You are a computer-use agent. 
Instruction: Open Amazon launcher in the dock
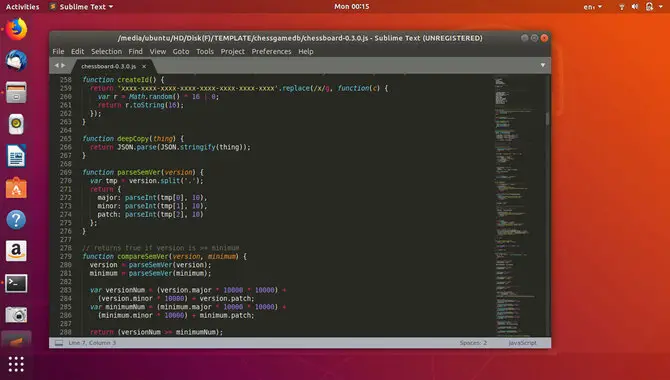[x=16, y=251]
